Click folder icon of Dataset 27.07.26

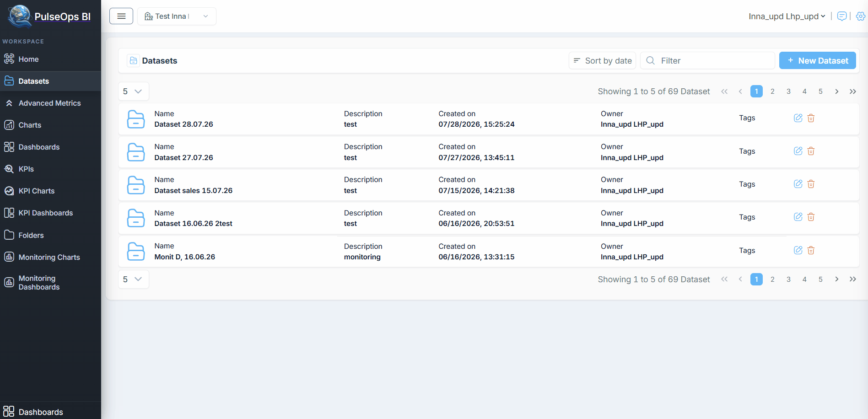click(136, 152)
